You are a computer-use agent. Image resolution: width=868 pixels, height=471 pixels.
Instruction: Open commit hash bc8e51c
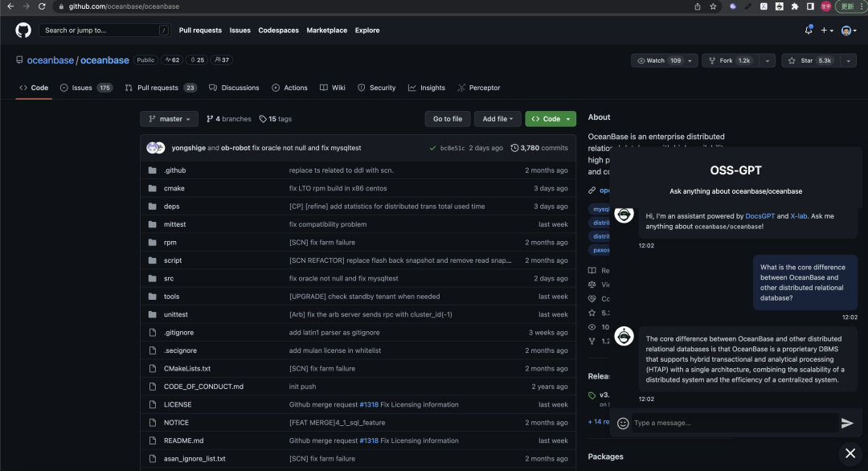[x=452, y=148]
